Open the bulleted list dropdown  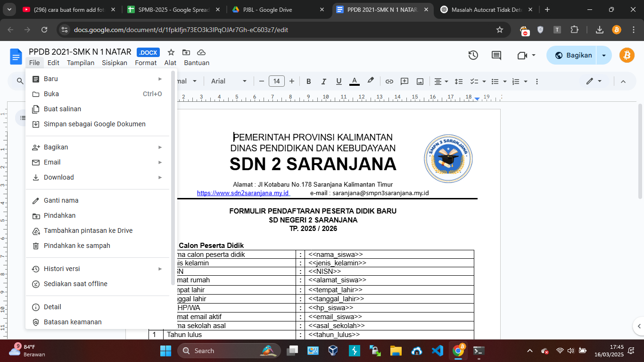point(498,81)
